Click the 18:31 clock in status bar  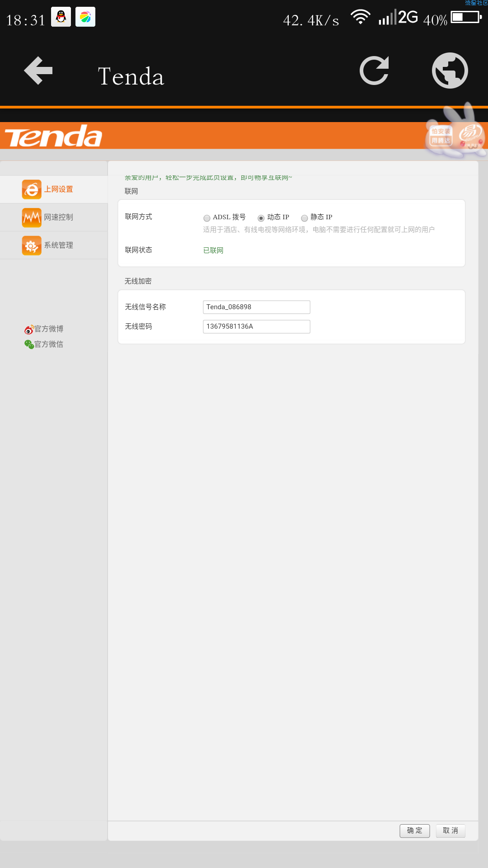pos(26,20)
